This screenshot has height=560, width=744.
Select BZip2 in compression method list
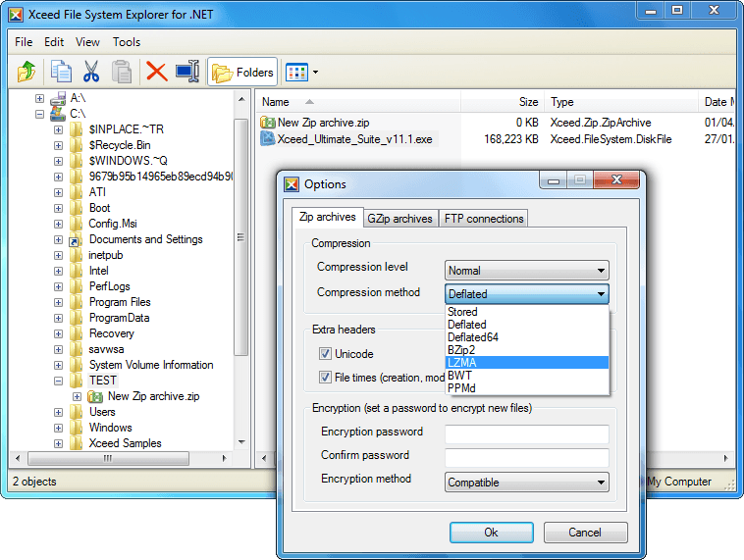pyautogui.click(x=527, y=350)
